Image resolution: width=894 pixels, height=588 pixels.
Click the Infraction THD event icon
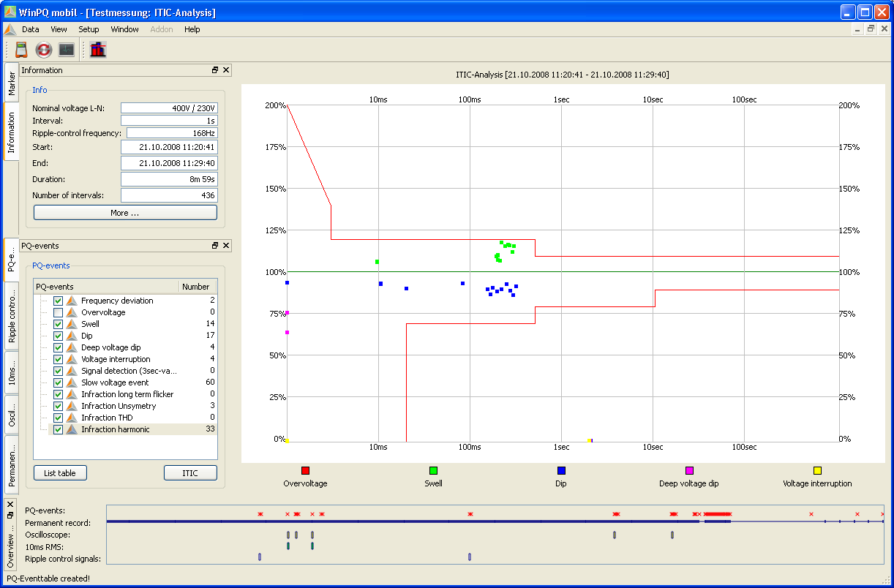pyautogui.click(x=72, y=418)
